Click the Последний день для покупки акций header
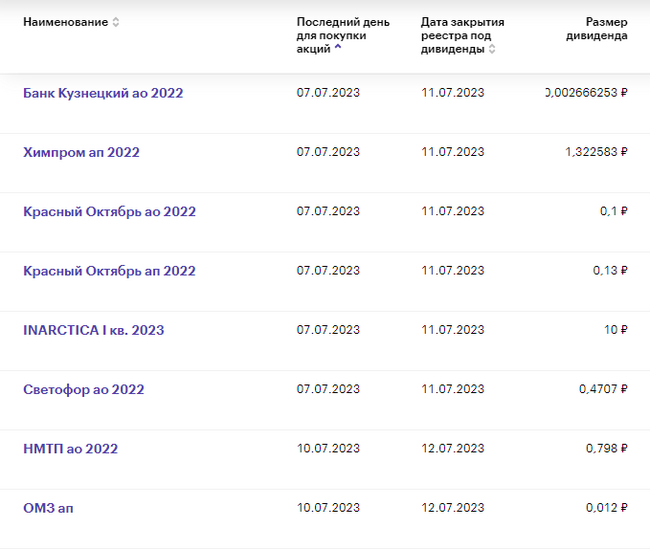This screenshot has height=549, width=650. pyautogui.click(x=343, y=35)
